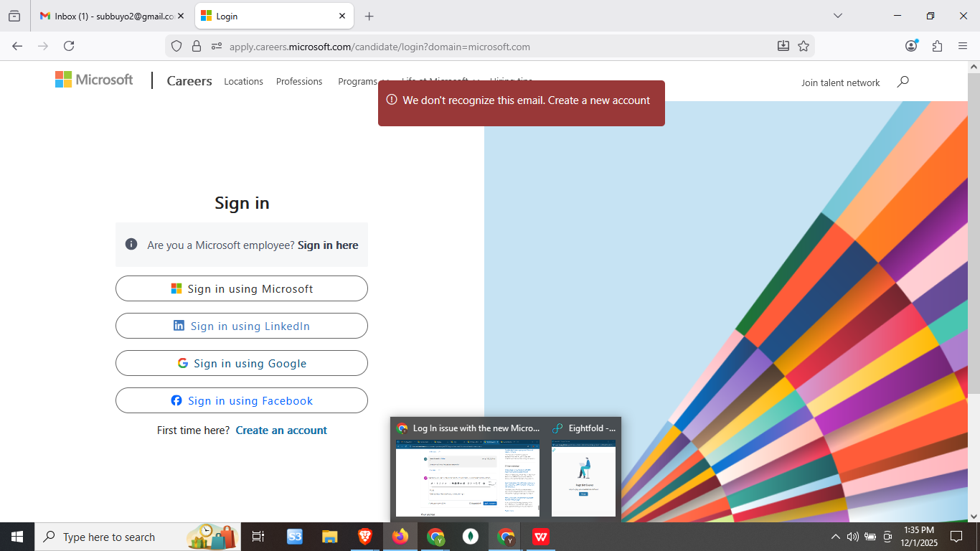The width and height of the screenshot is (980, 551).
Task: Open WPS Office from the taskbar
Action: pos(540,536)
